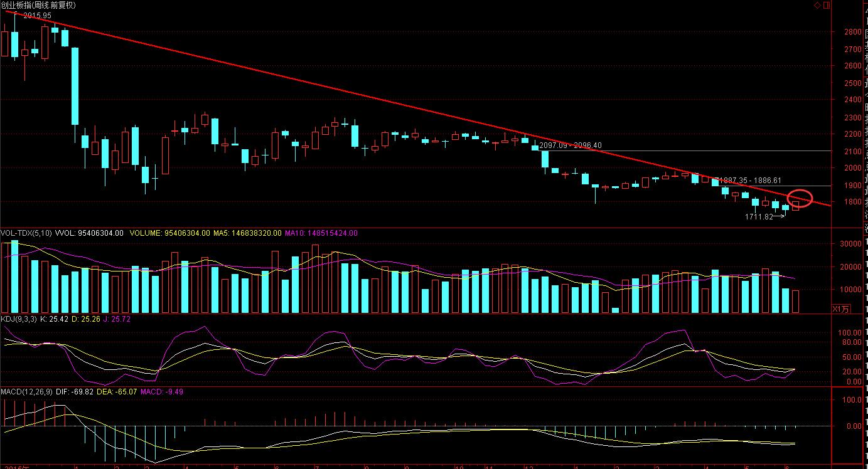Open the KDJ(9,3,3) indicator label
Screen dimensions: 868x469
[x=18, y=320]
